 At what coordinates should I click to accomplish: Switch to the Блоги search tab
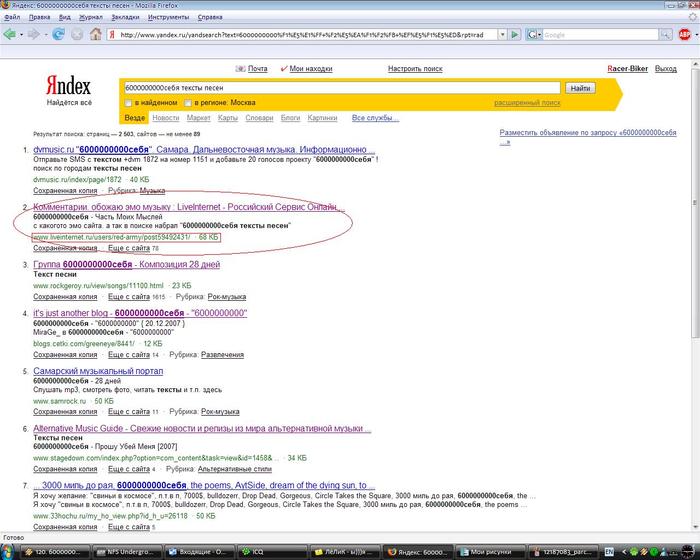(x=290, y=118)
